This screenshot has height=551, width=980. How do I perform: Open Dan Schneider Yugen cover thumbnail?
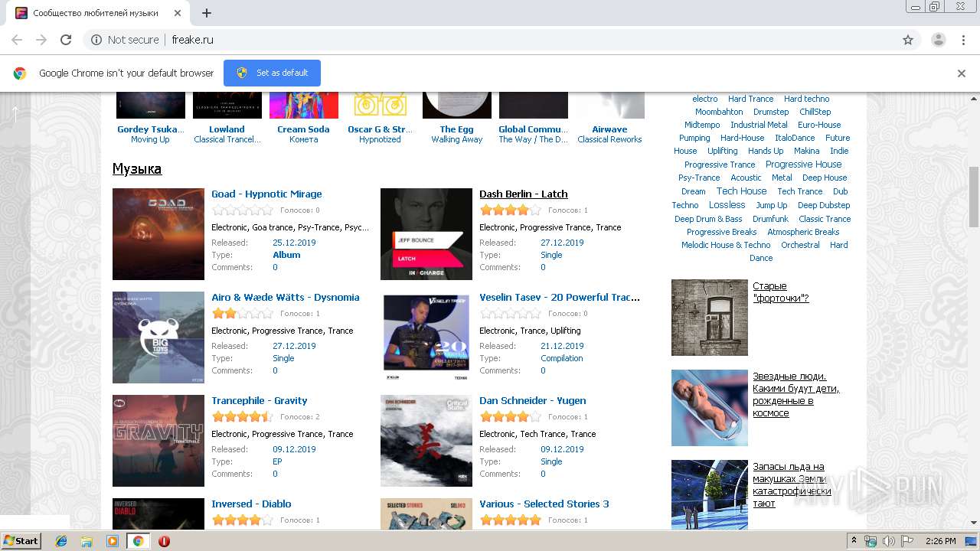[426, 441]
